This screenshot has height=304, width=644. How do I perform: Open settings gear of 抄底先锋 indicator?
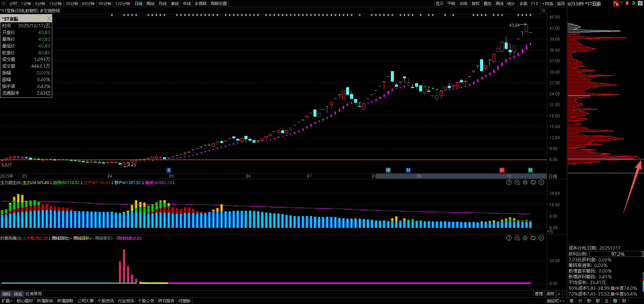click(525, 238)
